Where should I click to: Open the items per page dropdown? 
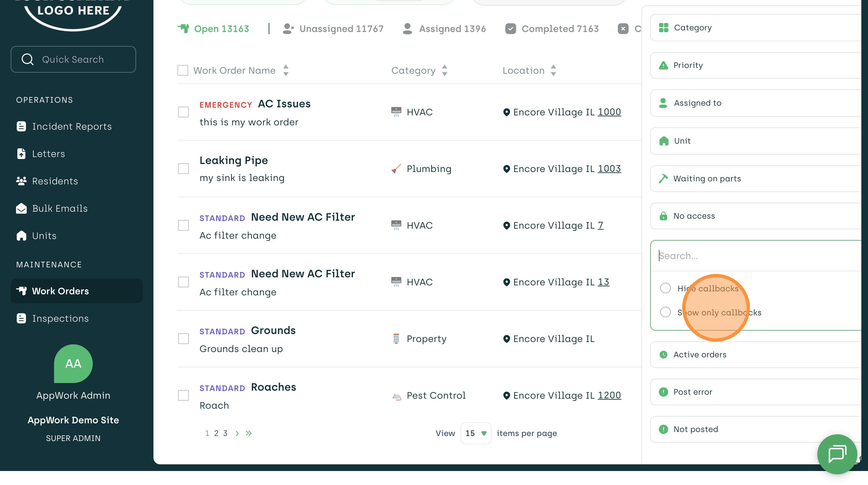pos(475,433)
